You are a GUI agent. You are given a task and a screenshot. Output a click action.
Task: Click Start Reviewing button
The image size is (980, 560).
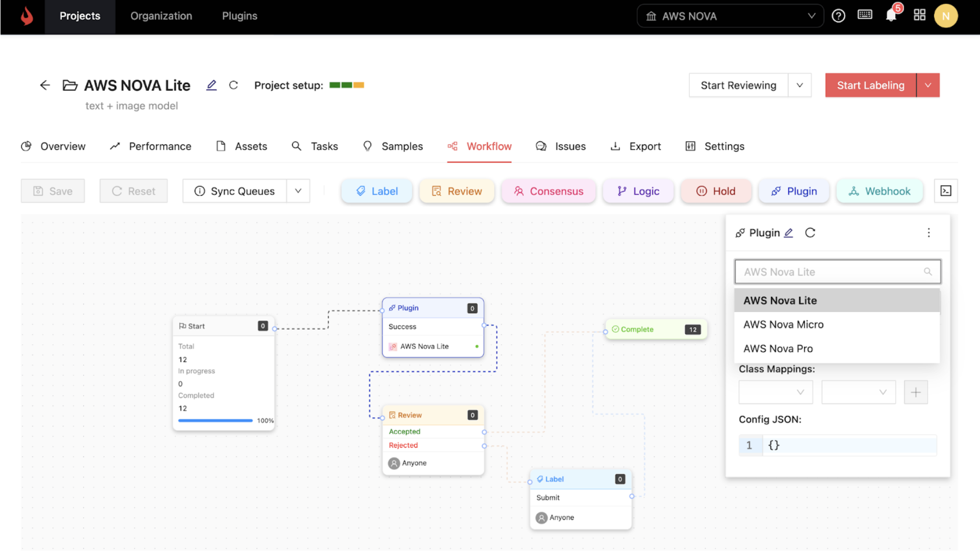point(739,85)
